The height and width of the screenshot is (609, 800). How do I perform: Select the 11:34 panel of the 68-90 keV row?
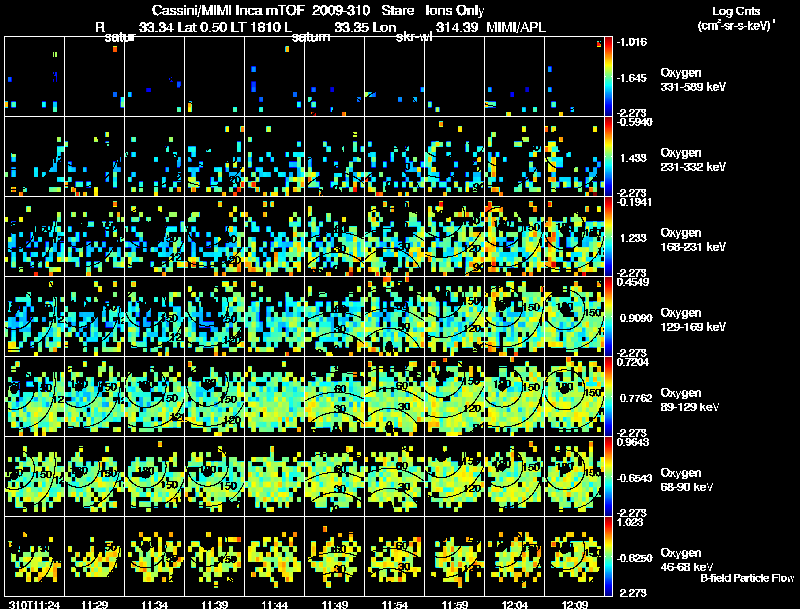point(155,476)
